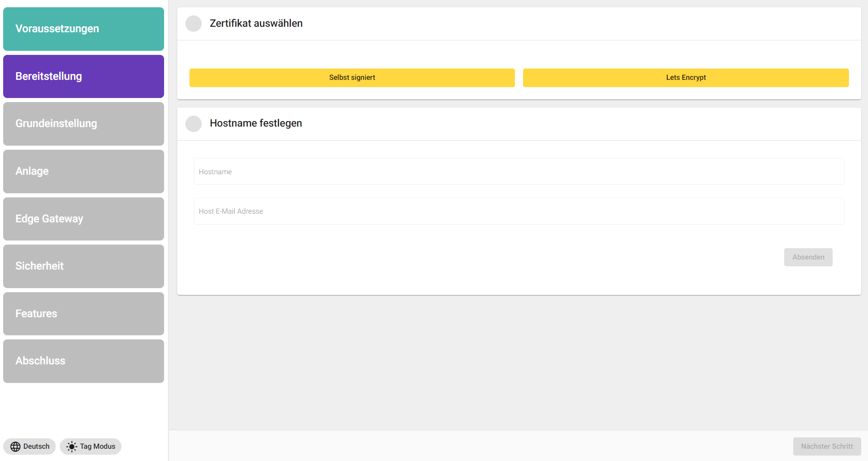Select the Bereitstellung step
This screenshot has height=461, width=868.
point(83,76)
